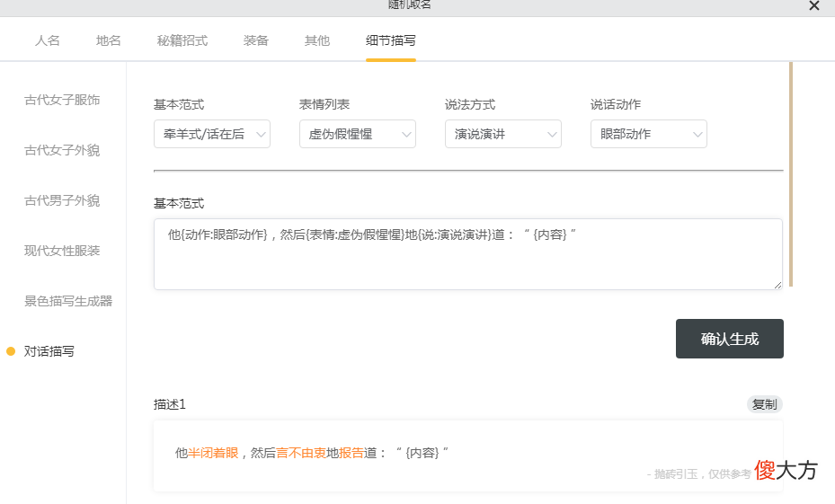Select 对话描写 in the sidebar

[49, 351]
